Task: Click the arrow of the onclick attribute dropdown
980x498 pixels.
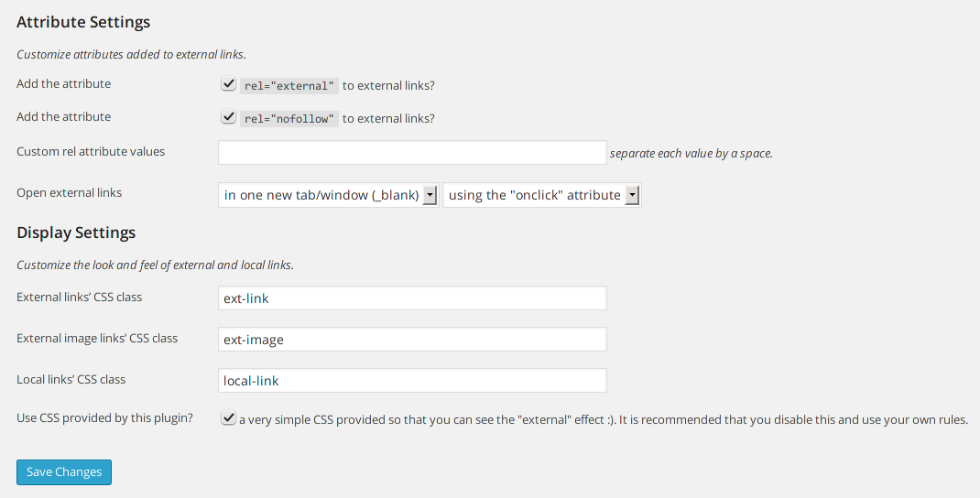Action: (x=633, y=196)
